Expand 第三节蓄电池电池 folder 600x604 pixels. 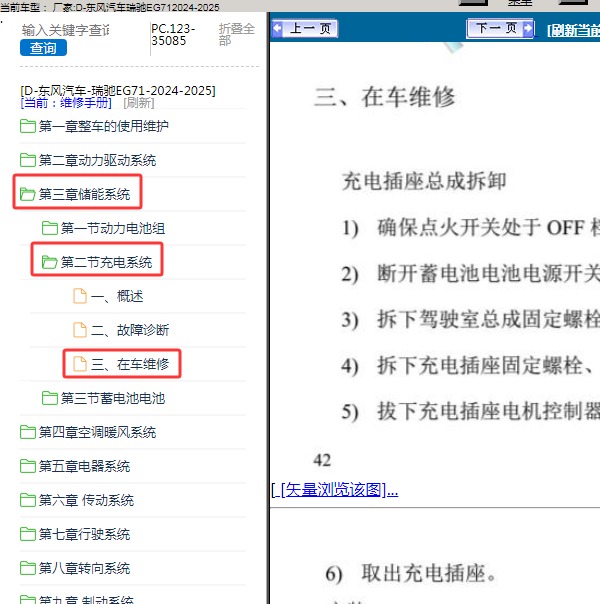point(112,398)
